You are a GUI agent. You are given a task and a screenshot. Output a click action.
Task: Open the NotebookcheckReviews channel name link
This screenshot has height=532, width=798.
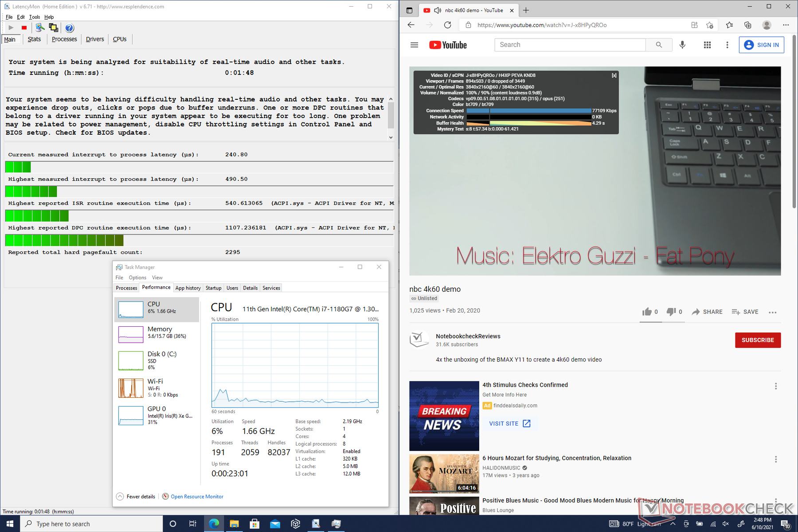[468, 336]
